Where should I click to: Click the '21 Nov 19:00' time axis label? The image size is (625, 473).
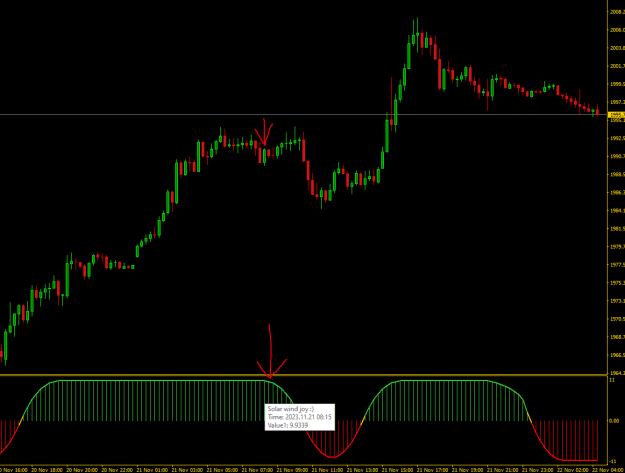pyautogui.click(x=468, y=470)
